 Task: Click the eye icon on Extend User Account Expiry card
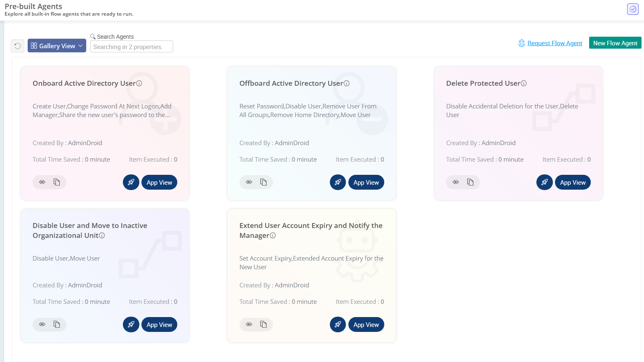pos(248,324)
